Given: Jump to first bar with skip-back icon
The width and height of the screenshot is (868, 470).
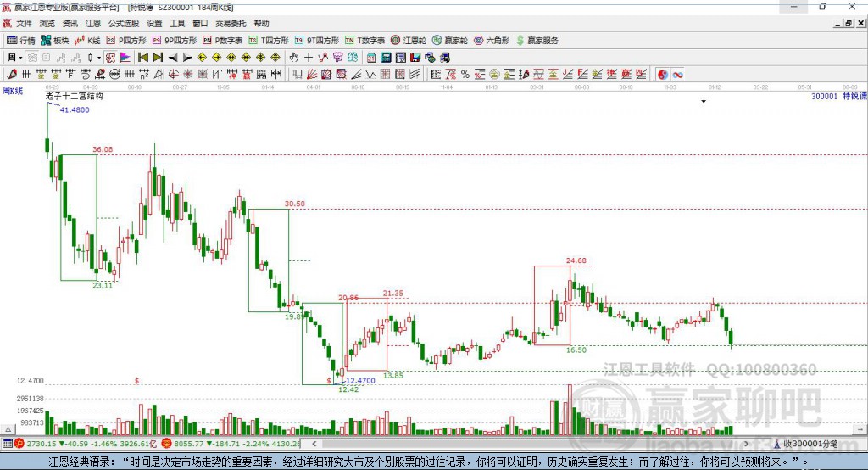Looking at the screenshot, I should (143, 58).
